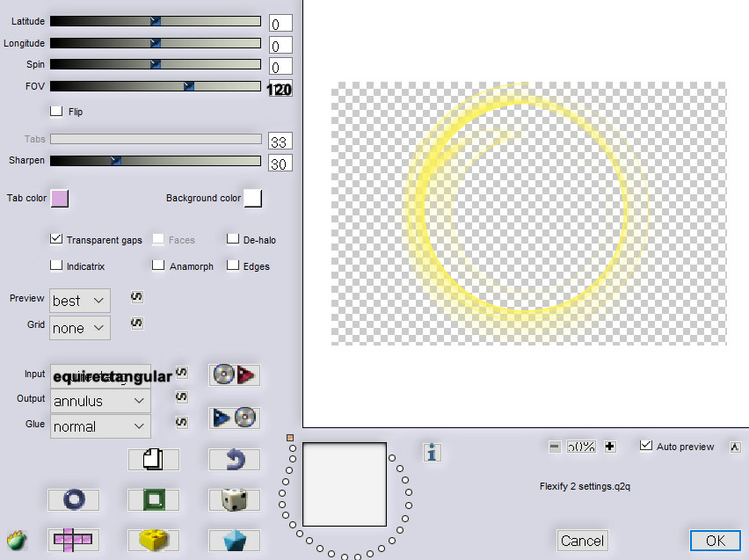Expand the Glue normal dropdown
749x560 pixels.
coord(99,426)
